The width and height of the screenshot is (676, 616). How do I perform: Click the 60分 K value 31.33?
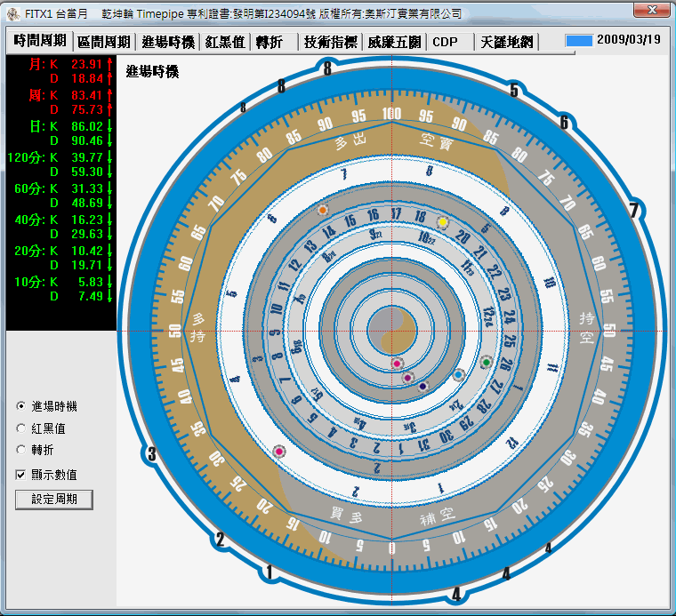click(87, 188)
